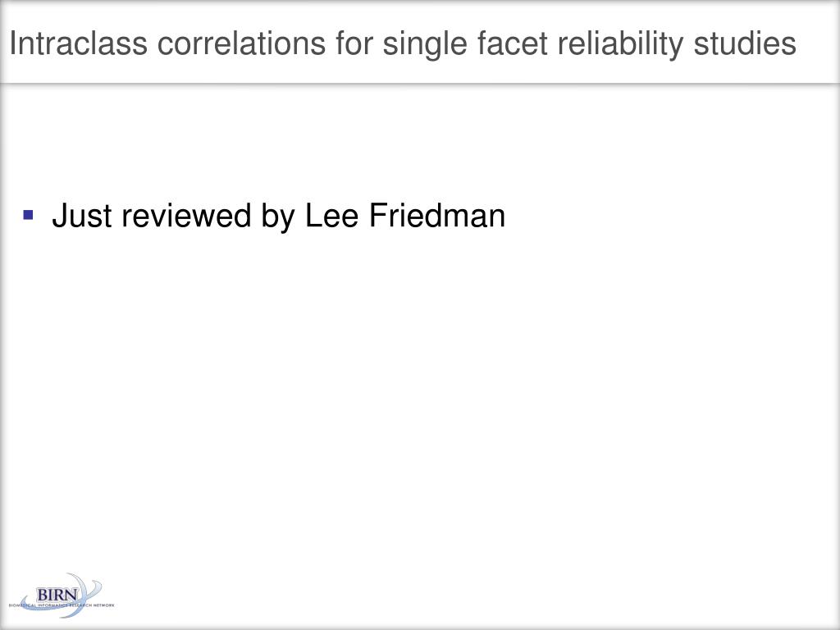Click the word "single" in the title
The height and width of the screenshot is (630, 840).
[425, 45]
